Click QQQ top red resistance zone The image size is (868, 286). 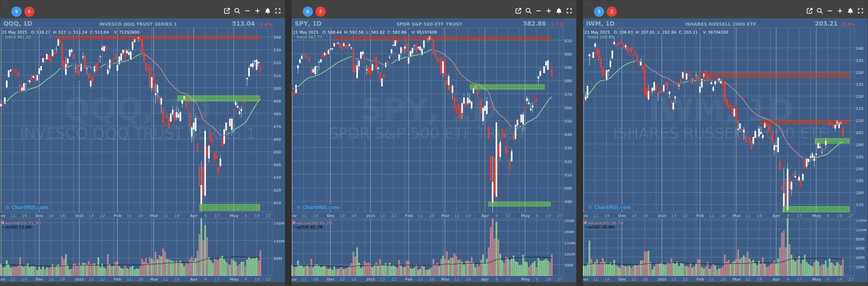click(157, 38)
